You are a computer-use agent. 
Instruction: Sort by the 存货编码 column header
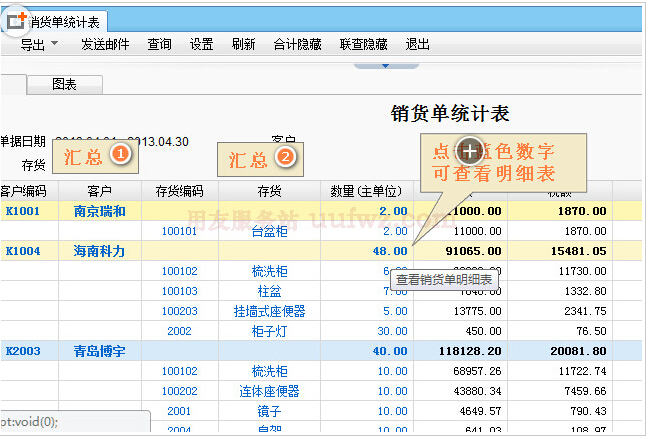point(179,191)
